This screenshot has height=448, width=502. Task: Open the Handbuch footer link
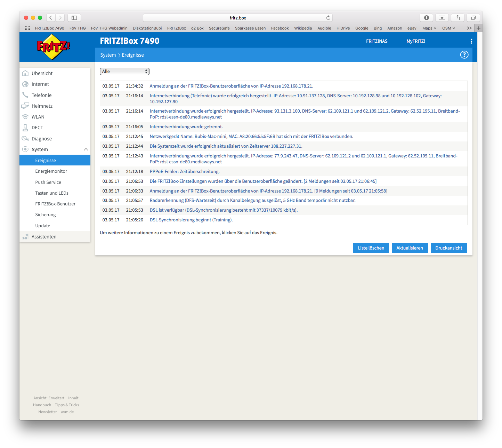[x=42, y=405]
